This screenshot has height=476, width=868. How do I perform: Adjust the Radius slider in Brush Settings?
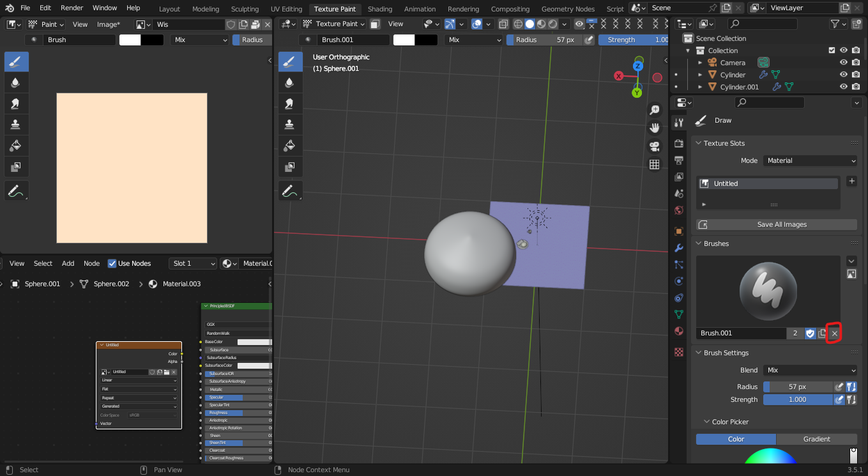tap(798, 387)
